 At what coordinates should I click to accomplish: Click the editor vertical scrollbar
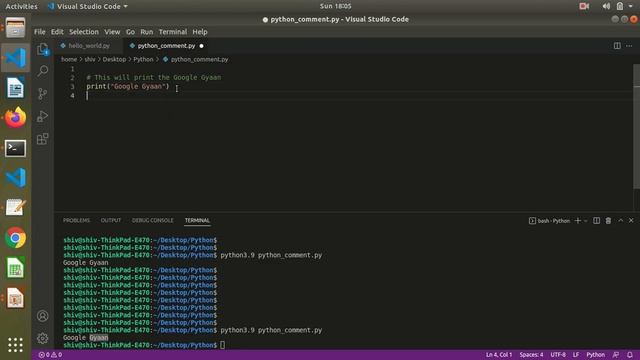[636, 127]
